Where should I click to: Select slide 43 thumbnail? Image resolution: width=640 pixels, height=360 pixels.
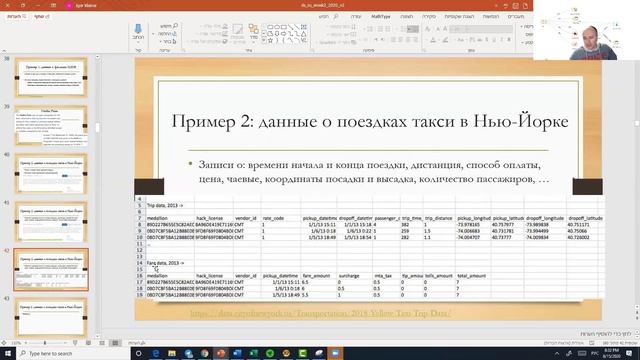[x=51, y=317]
